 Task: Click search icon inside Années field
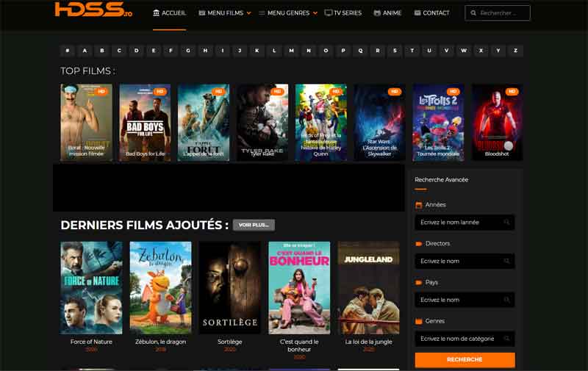coord(506,222)
